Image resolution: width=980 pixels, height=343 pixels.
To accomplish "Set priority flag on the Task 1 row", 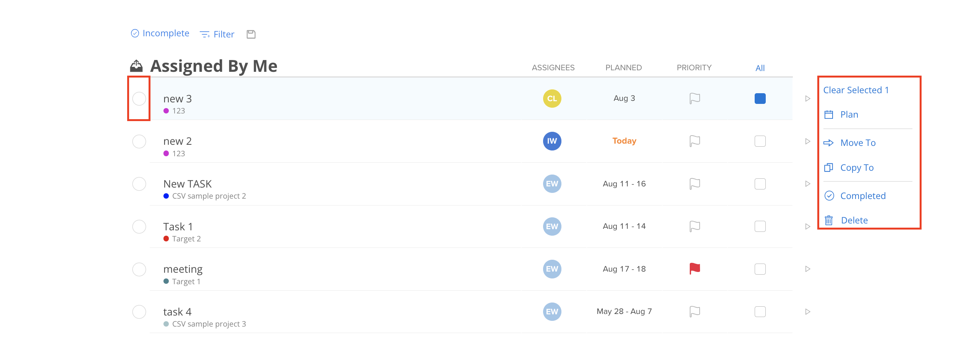I will pyautogui.click(x=694, y=226).
